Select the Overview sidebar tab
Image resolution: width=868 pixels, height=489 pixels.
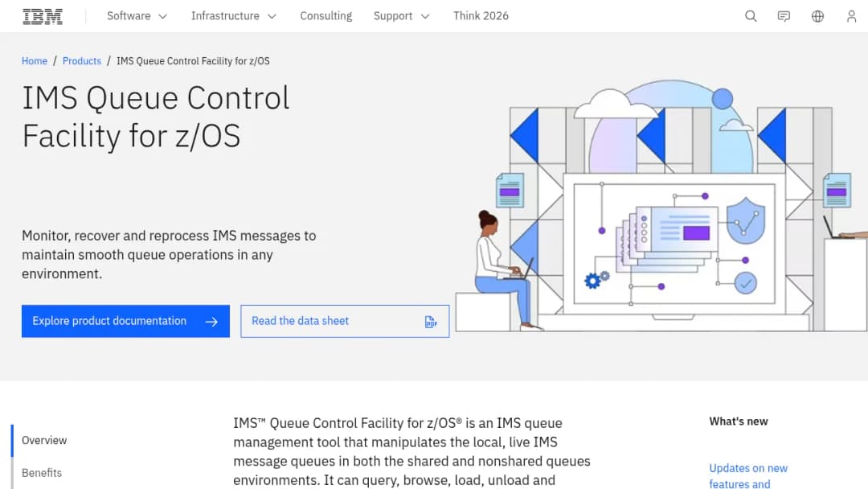pyautogui.click(x=44, y=440)
